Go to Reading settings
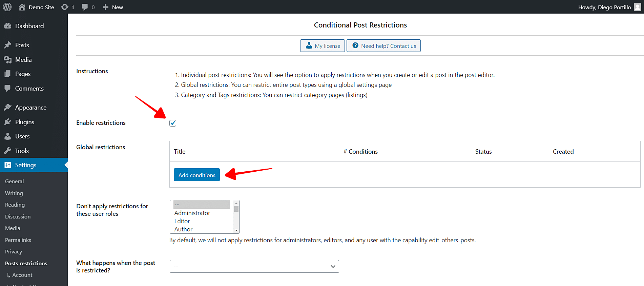644x286 pixels. tap(15, 205)
